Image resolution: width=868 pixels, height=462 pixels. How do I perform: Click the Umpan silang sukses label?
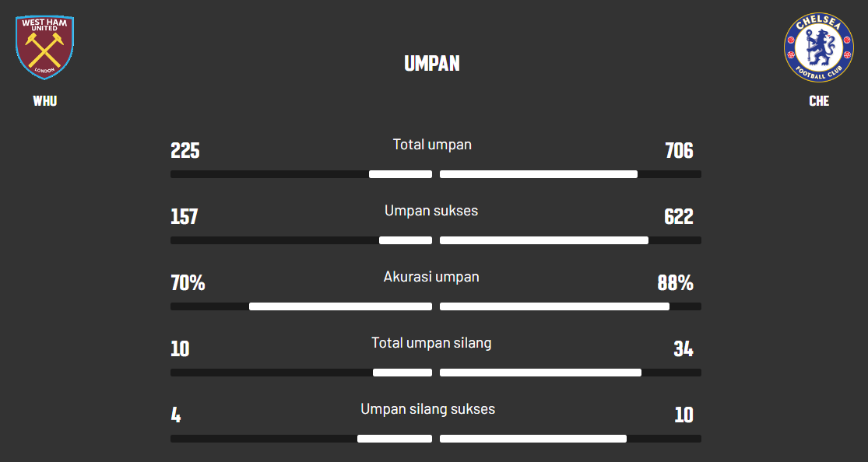pyautogui.click(x=427, y=409)
